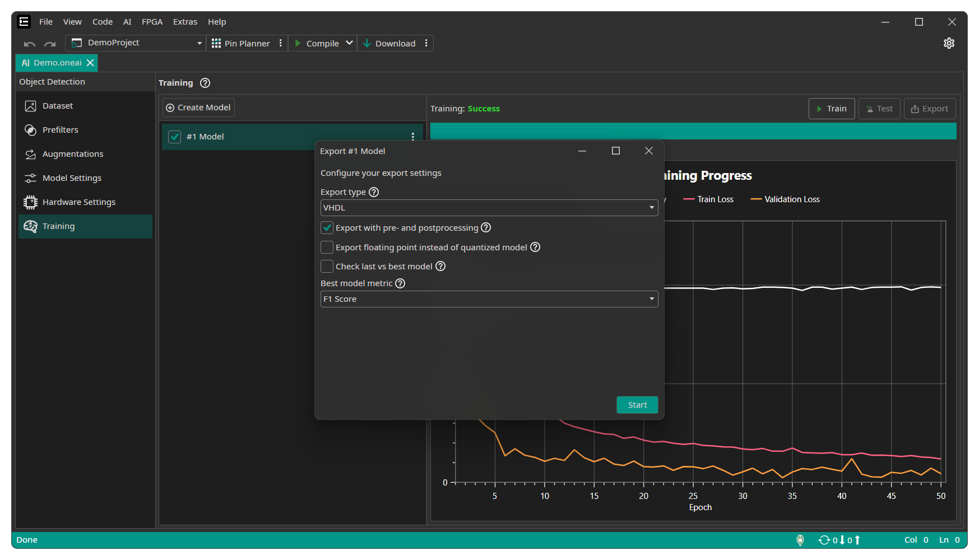
Task: Open #1 Model three-dot options menu
Action: pos(413,137)
